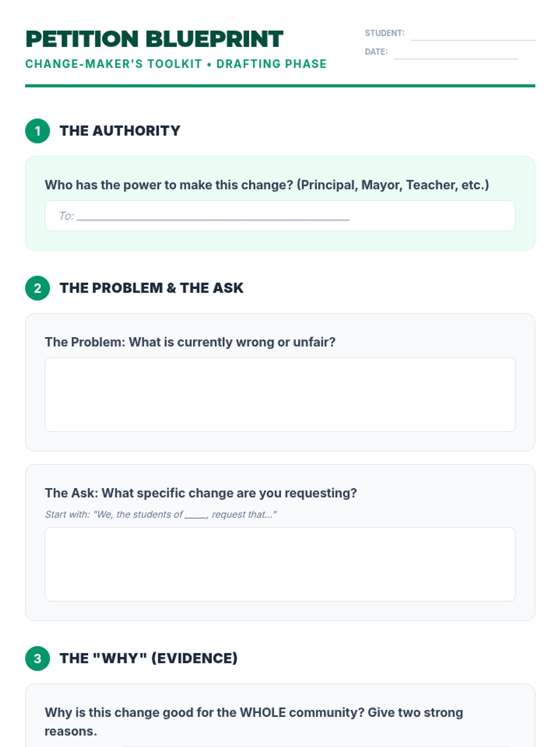The height and width of the screenshot is (747, 560).
Task: Click inside The Ask answer box
Action: (280, 564)
